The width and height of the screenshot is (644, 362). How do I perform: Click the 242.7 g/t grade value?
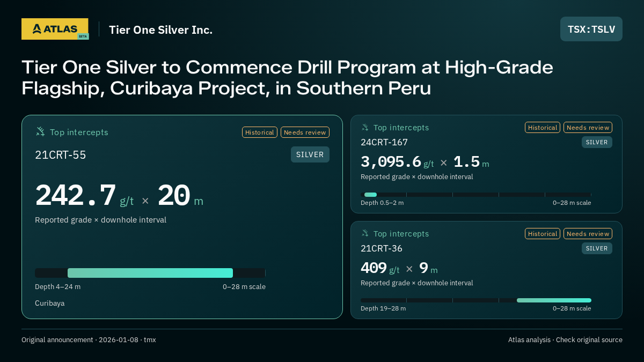pos(84,196)
